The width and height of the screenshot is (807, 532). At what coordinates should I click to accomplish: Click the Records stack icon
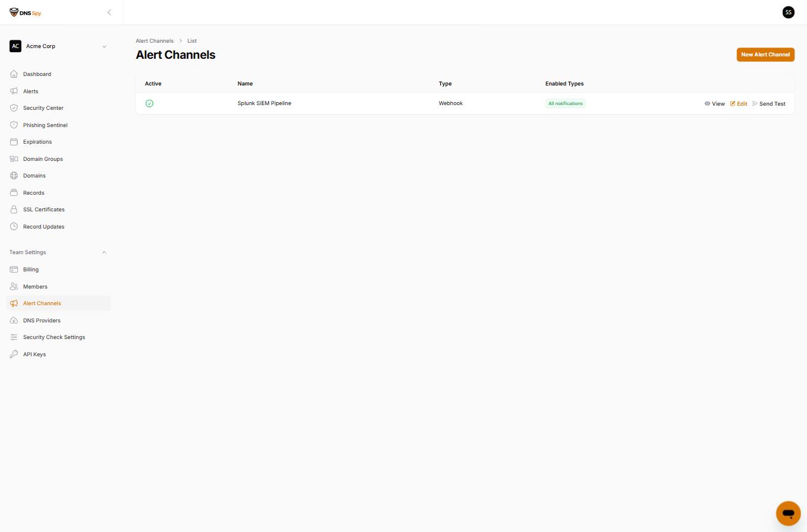point(14,193)
